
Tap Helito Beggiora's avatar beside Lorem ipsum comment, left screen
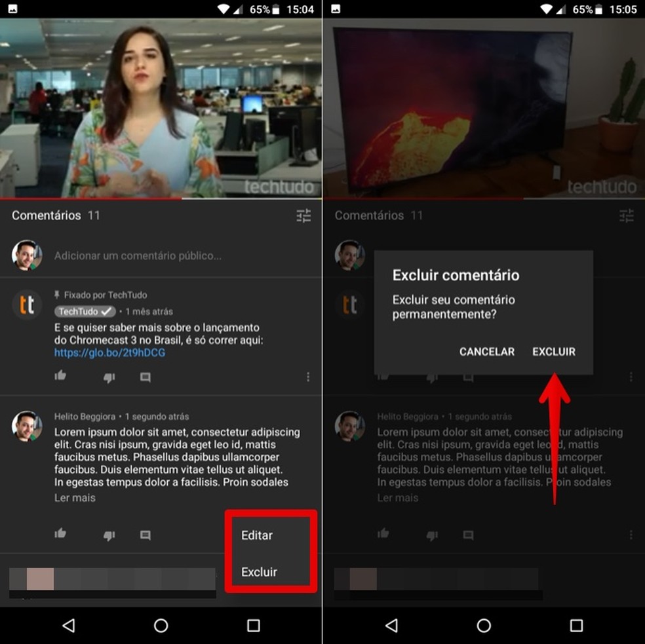(27, 426)
